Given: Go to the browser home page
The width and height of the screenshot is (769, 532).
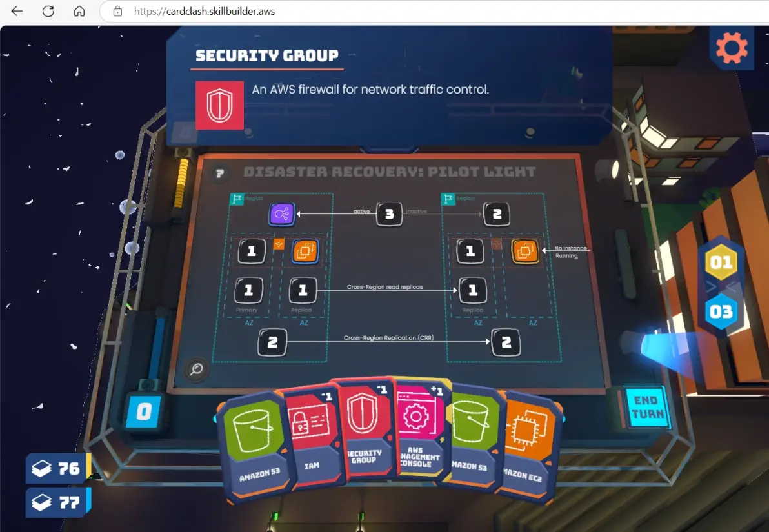Looking at the screenshot, I should (x=79, y=11).
